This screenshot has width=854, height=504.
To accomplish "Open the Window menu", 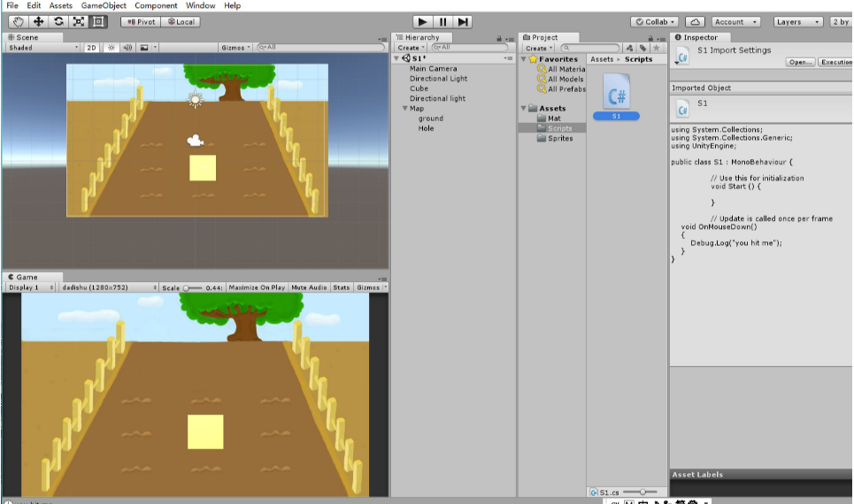I will [200, 5].
